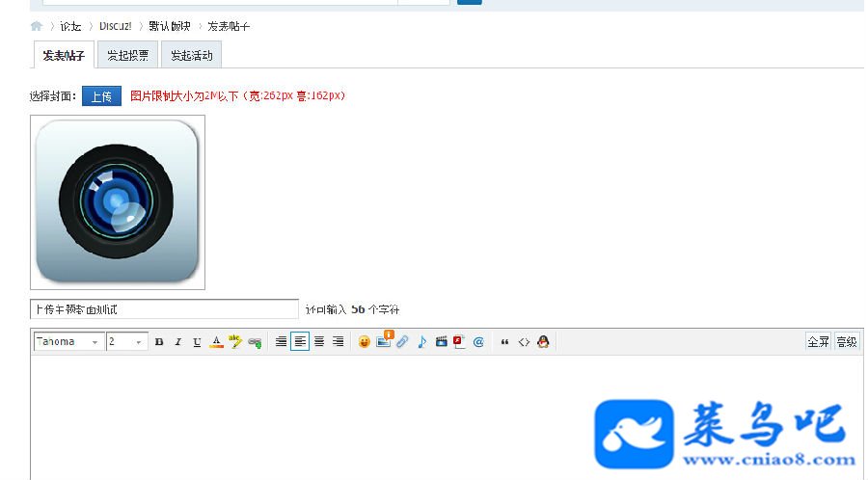The image size is (868, 480).
Task: Toggle bold formatting in editor toolbar
Action: 159,342
